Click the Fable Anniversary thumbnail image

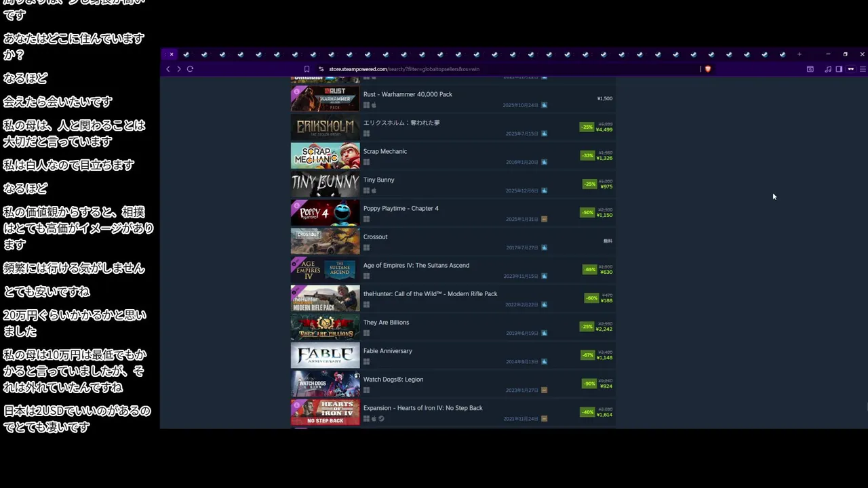click(x=325, y=354)
